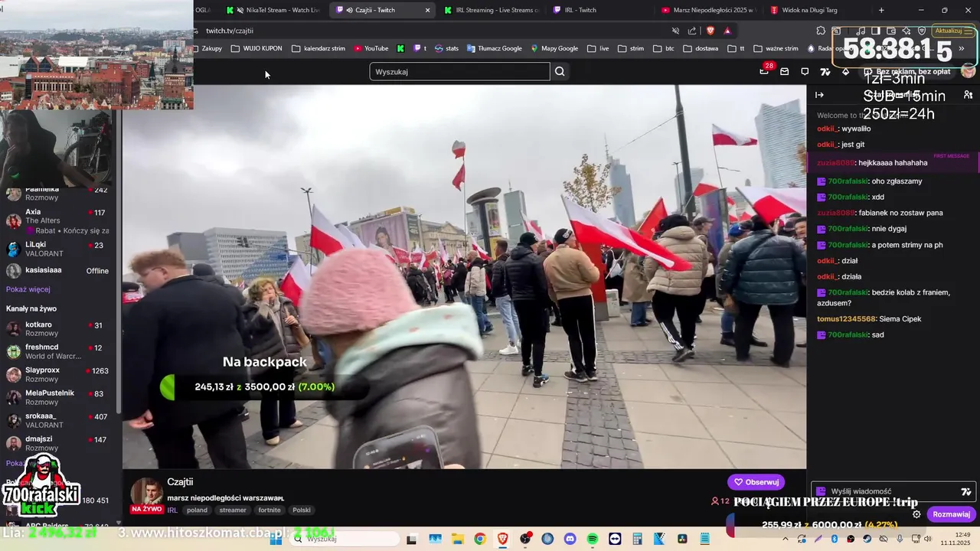Open the Axia channel in sidebar
The height and width of the screenshot is (551, 980).
pyautogui.click(x=59, y=220)
